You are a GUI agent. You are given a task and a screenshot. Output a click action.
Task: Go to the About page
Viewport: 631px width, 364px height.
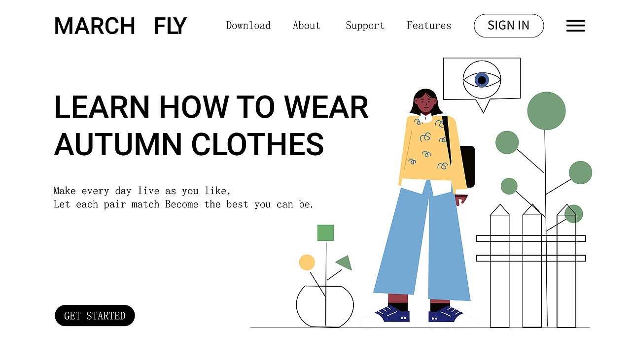point(307,26)
